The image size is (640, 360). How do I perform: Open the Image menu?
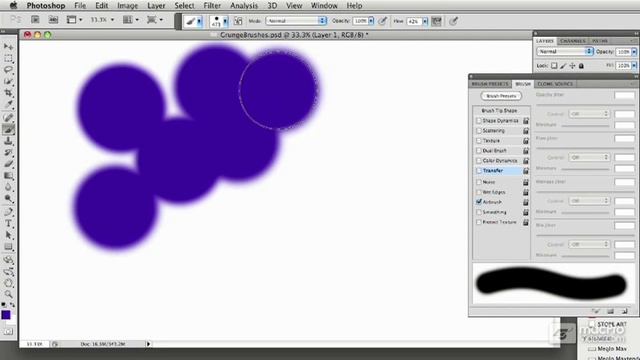[127, 6]
